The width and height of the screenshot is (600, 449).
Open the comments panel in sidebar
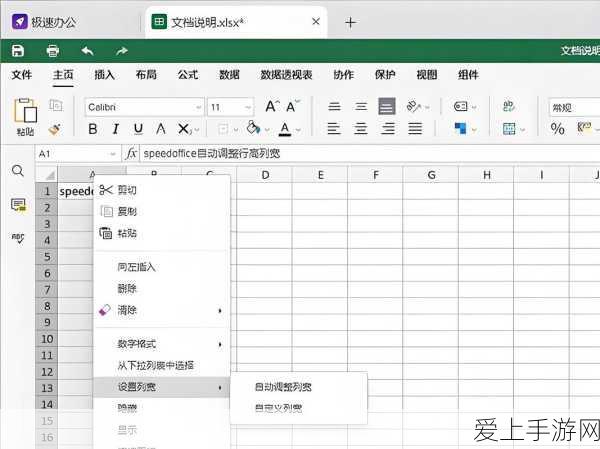[18, 205]
